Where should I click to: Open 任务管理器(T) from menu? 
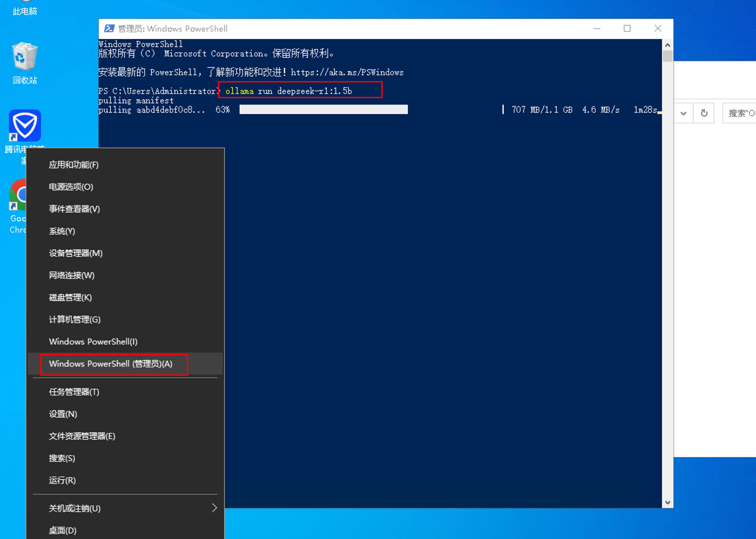point(125,392)
